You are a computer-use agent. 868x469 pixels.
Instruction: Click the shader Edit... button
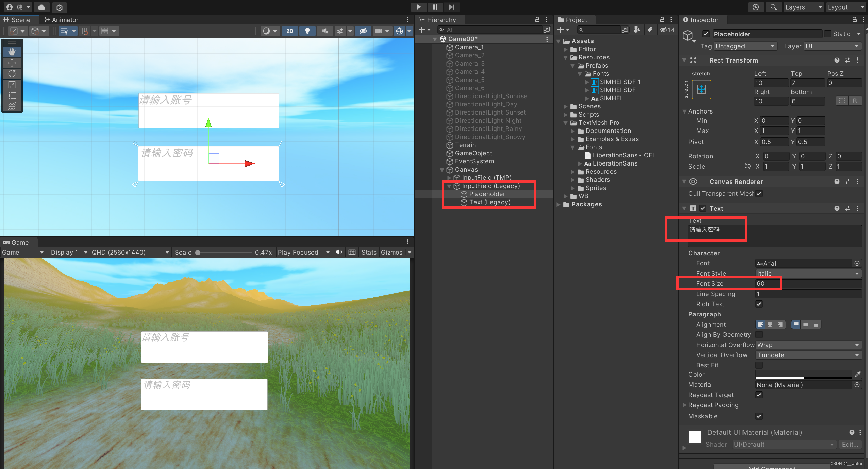click(x=850, y=444)
